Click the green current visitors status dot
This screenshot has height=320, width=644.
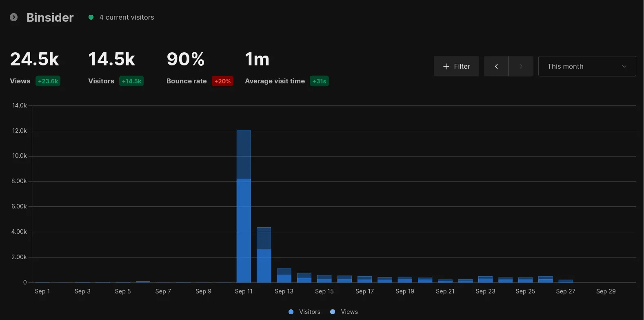click(x=91, y=17)
